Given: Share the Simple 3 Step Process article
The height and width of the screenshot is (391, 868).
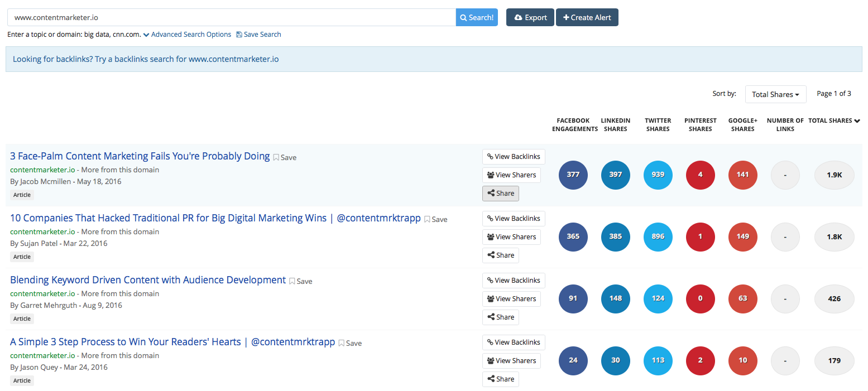Looking at the screenshot, I should (x=501, y=379).
